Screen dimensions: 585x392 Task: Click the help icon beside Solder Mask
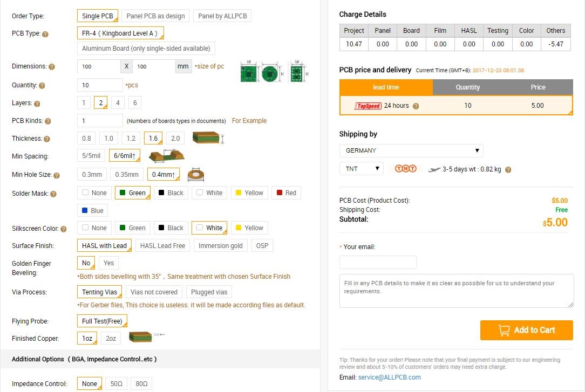tap(53, 194)
